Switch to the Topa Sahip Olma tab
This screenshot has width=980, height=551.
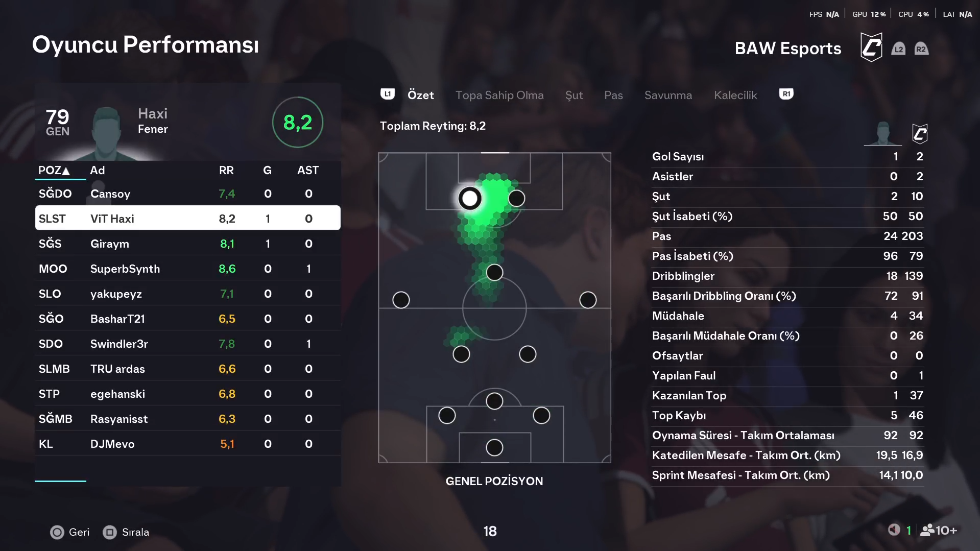click(x=499, y=95)
